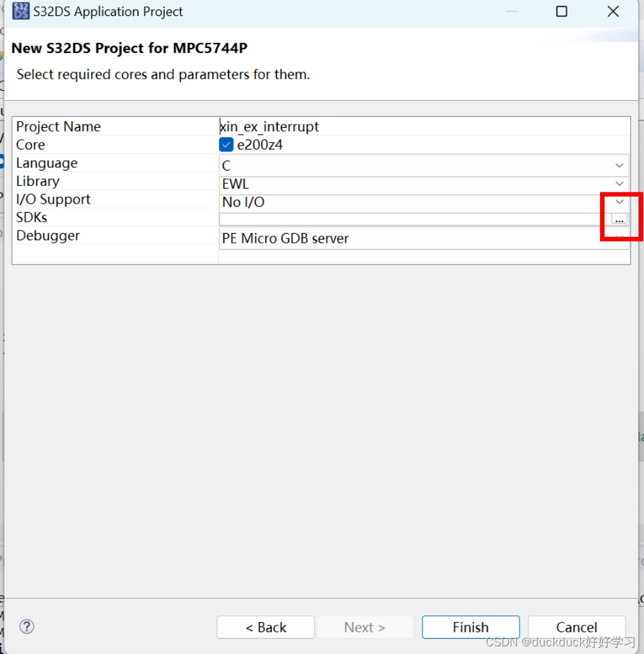
Task: Go to previous page with Back button
Action: [x=266, y=627]
